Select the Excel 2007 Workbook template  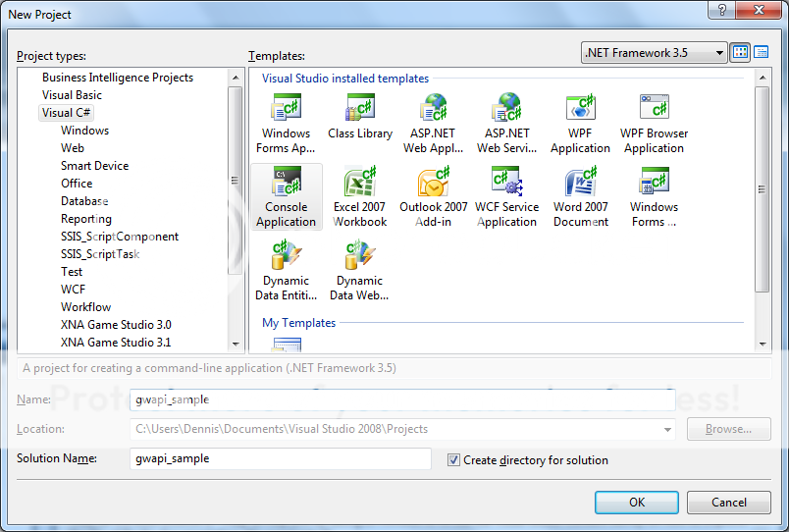click(x=360, y=196)
